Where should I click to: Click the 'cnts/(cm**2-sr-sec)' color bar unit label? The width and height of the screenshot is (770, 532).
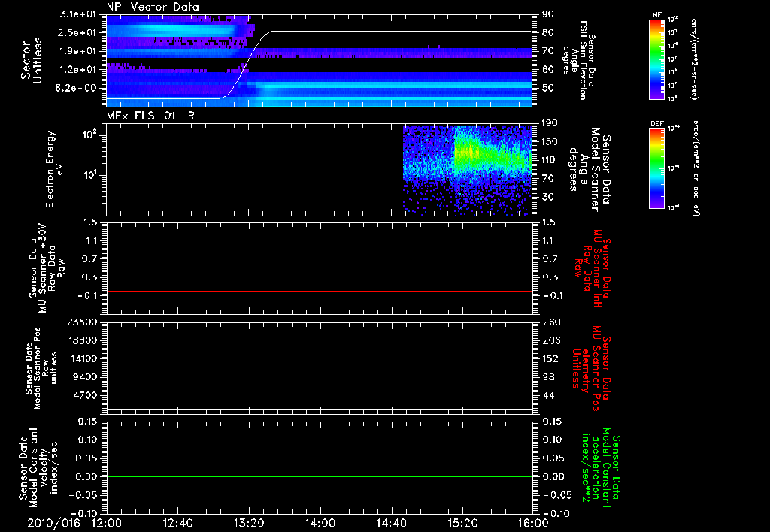click(x=694, y=59)
